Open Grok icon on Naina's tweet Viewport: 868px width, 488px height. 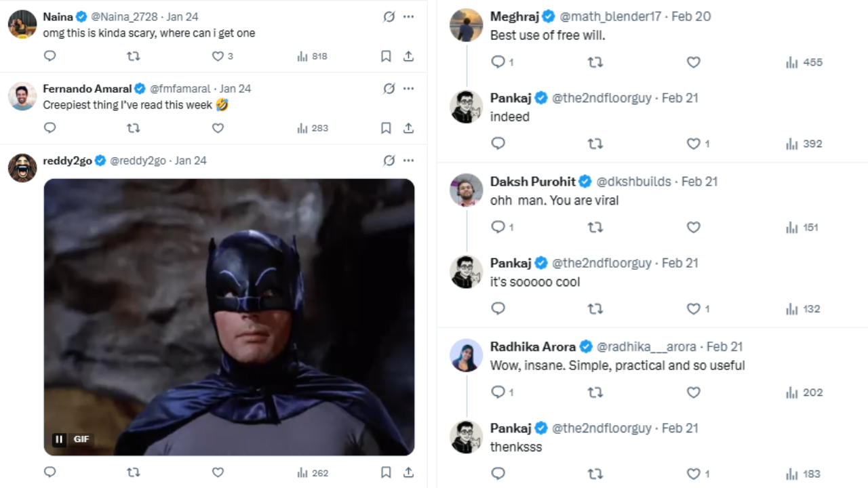click(x=389, y=16)
